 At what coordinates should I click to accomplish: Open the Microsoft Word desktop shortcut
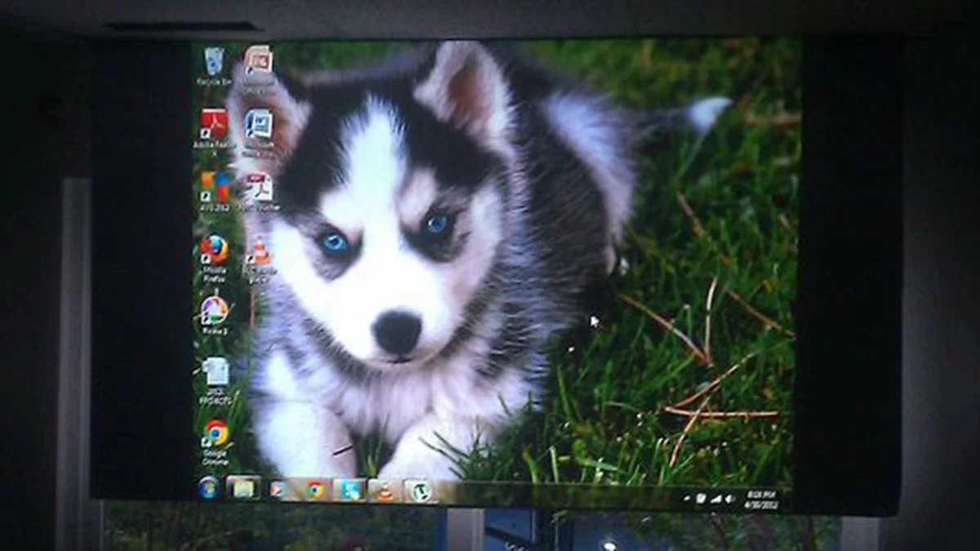tap(258, 124)
